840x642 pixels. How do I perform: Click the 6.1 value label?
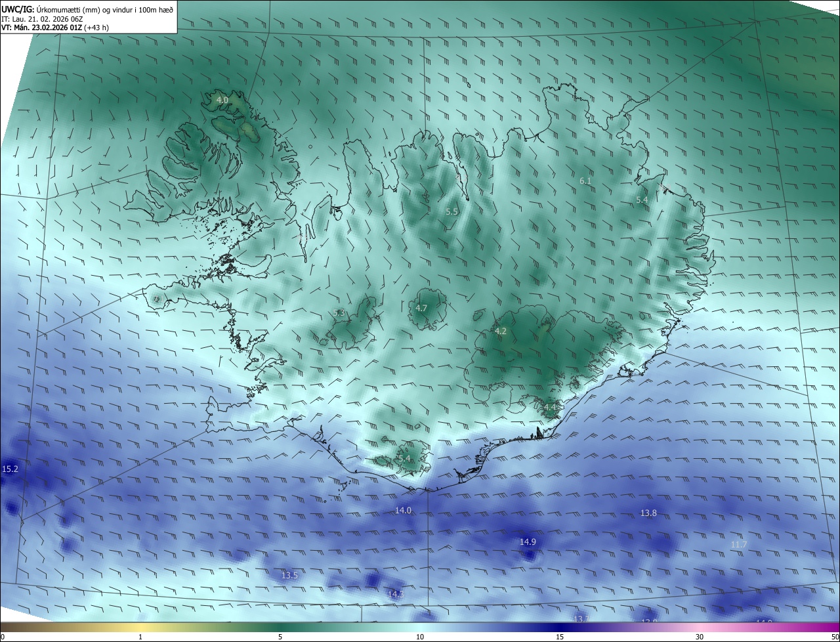[x=585, y=181]
